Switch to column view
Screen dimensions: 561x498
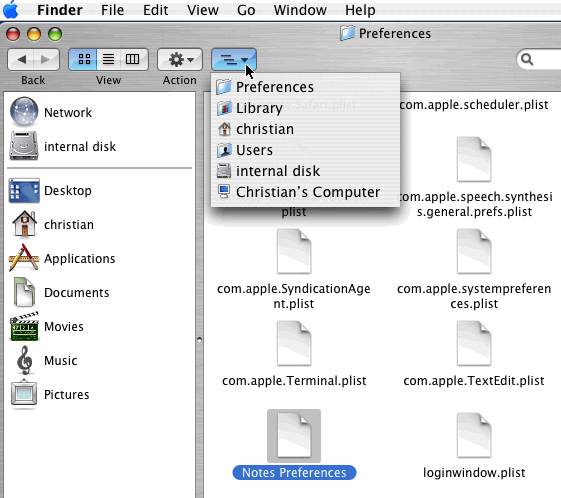pos(133,59)
